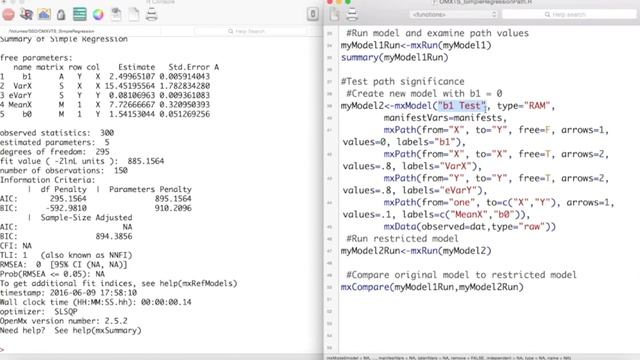Open the functions dropdown in editor
Screen dimensions: 640x360
tap(453, 14)
